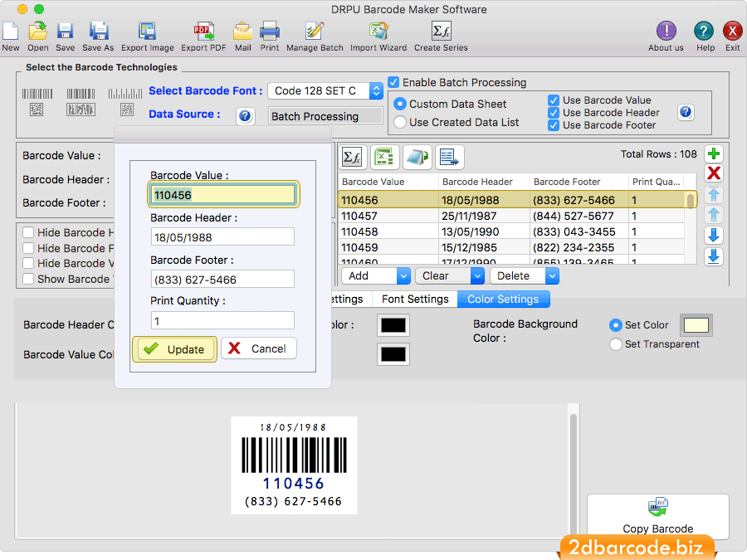Click the Cancel button in the dialog
Image resolution: width=747 pixels, height=560 pixels.
[259, 348]
